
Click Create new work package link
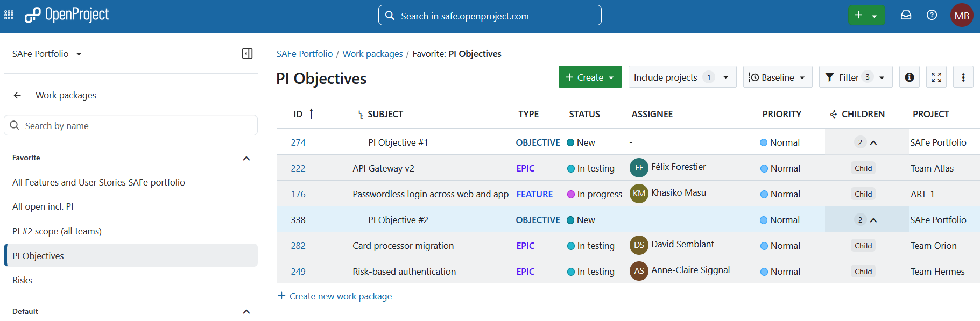click(x=335, y=296)
